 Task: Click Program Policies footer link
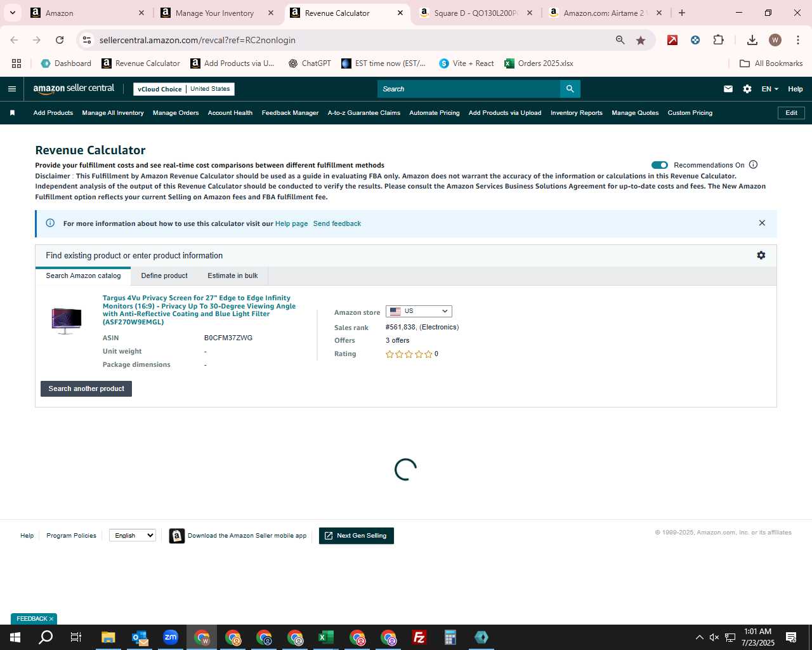71,536
